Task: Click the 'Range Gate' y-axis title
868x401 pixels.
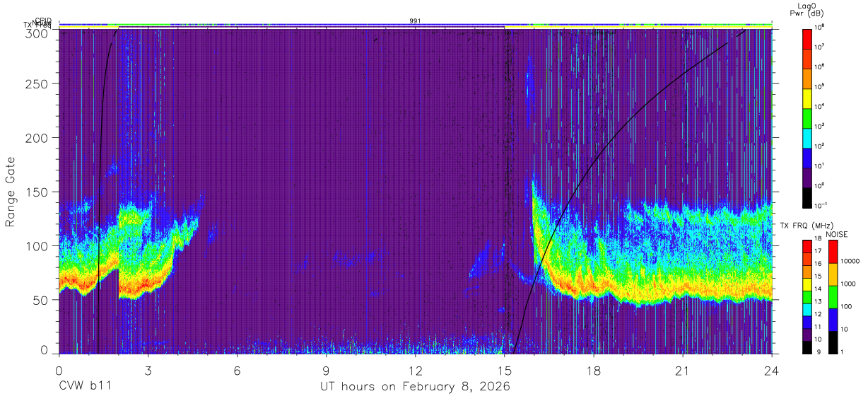Action: [x=11, y=192]
